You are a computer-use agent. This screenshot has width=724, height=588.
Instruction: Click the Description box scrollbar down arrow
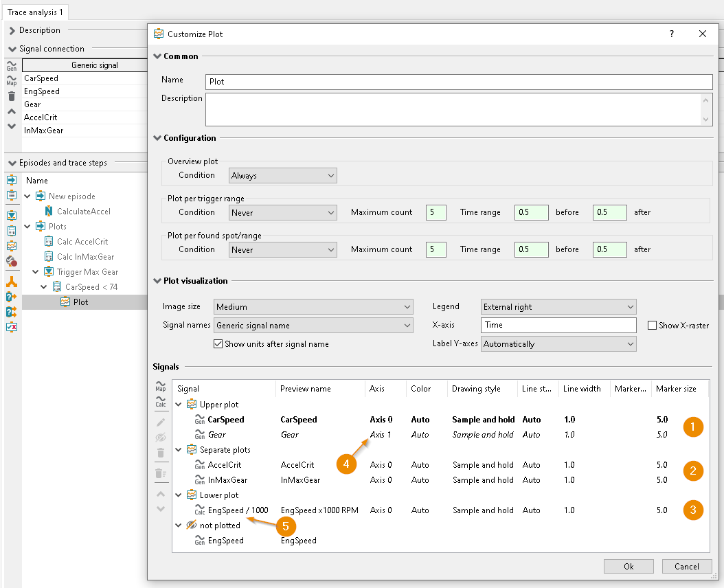[705, 119]
